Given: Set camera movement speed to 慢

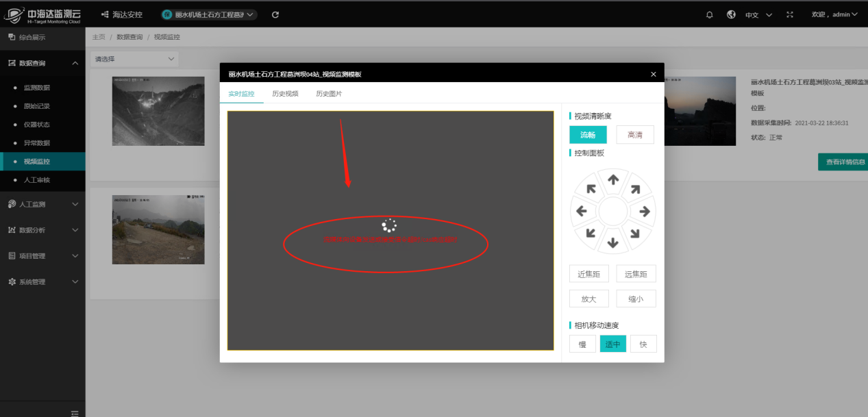Looking at the screenshot, I should point(582,344).
